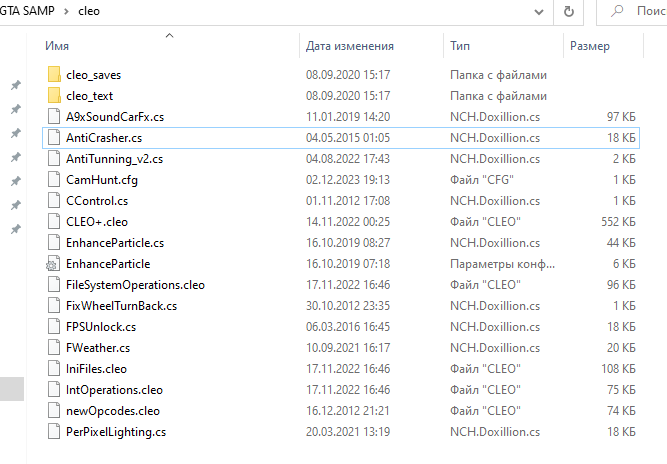The width and height of the screenshot is (667, 464).
Task: Select the newOpcodes.cleo file name
Action: [x=112, y=411]
